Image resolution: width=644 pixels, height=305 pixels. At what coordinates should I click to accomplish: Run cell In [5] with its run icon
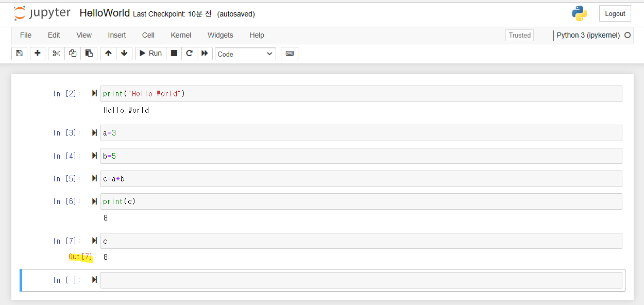pos(94,178)
